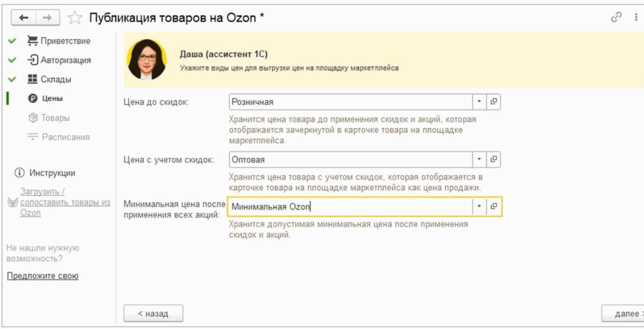Open the three-dot more actions menu

(636, 17)
